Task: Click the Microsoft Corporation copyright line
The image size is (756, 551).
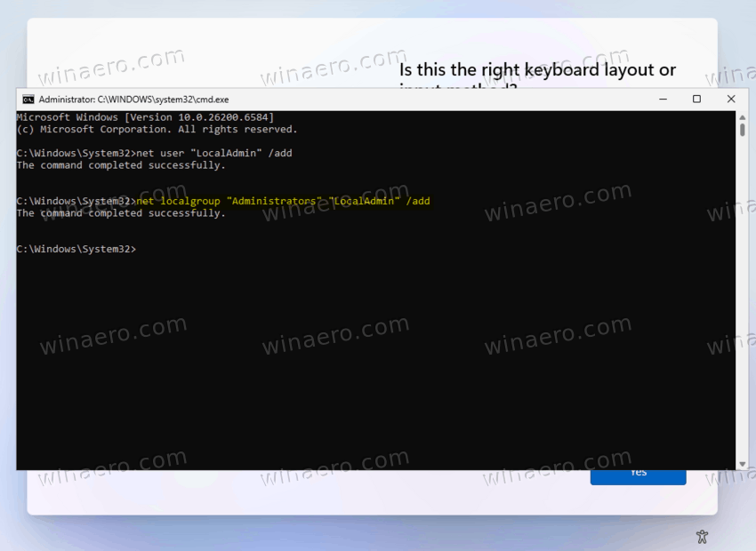Action: [x=157, y=130]
